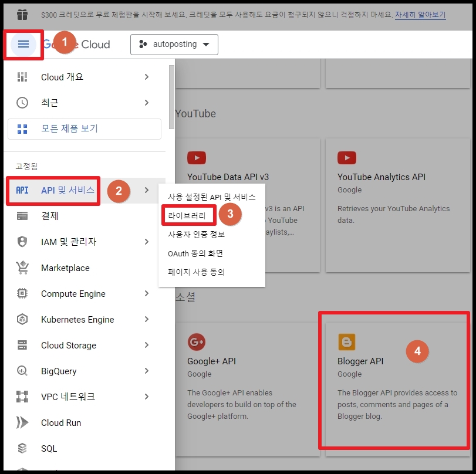Expand the Cloud Storage submenu chevron

[x=147, y=345]
